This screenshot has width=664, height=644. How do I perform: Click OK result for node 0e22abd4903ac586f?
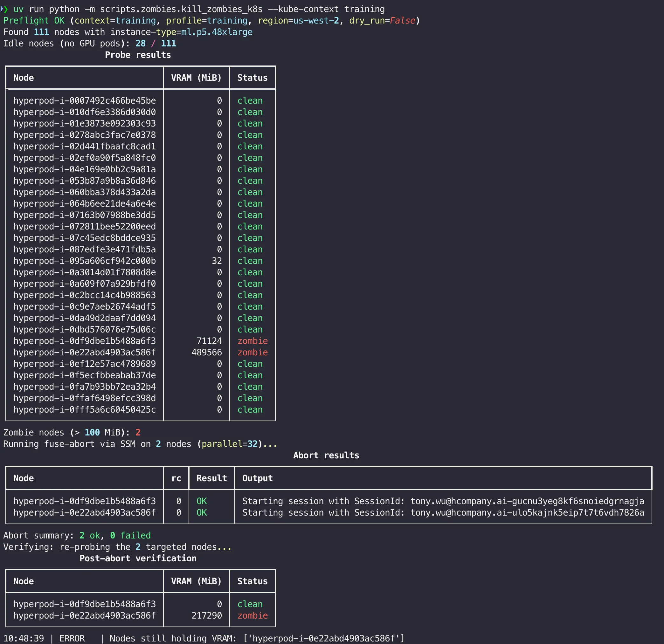(x=202, y=513)
